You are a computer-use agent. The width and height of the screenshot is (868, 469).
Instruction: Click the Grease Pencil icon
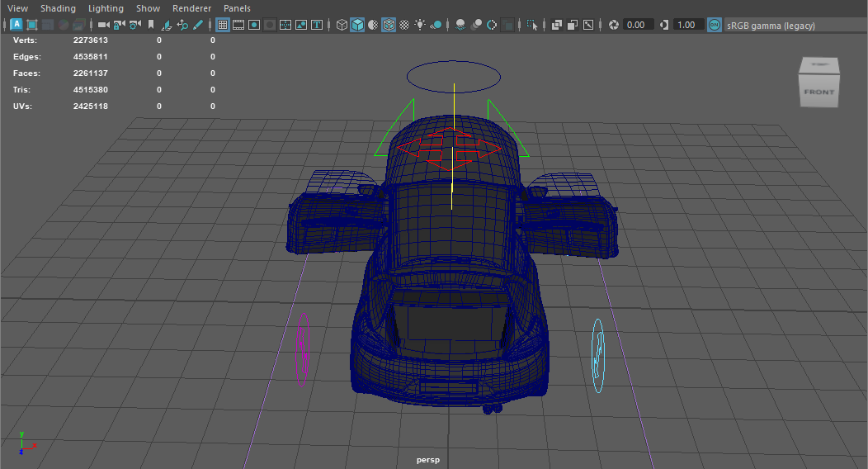tap(198, 25)
